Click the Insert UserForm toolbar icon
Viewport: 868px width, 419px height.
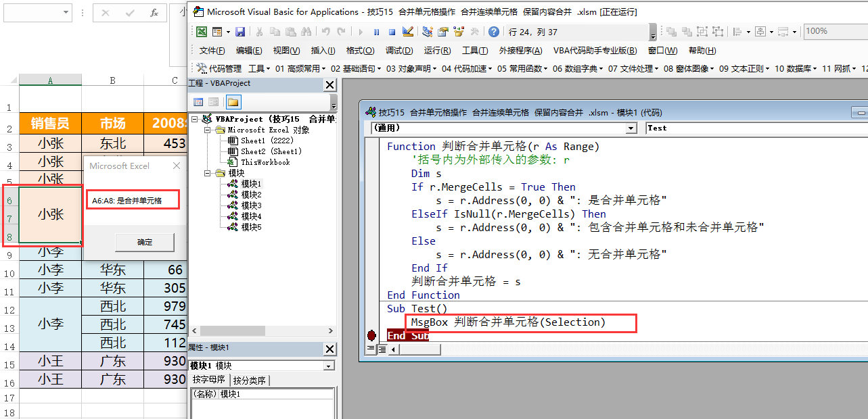coord(216,32)
